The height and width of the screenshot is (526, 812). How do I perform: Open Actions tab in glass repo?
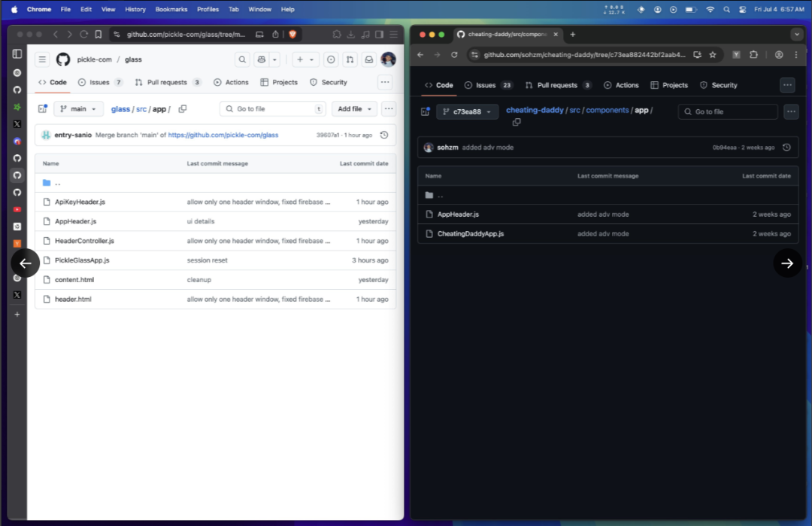pos(231,82)
